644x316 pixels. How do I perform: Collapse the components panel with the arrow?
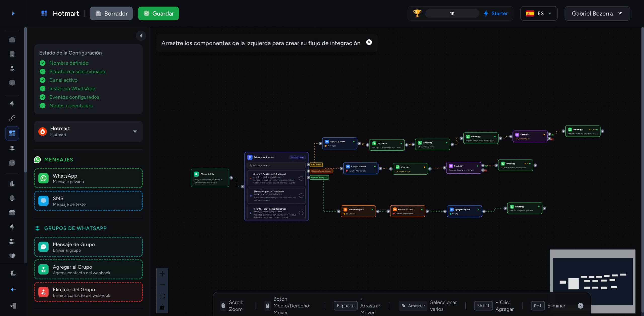pyautogui.click(x=141, y=36)
